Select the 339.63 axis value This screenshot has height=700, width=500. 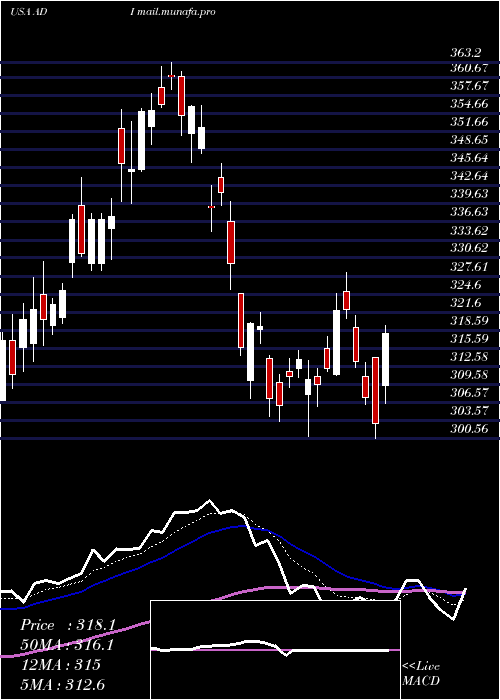click(469, 194)
